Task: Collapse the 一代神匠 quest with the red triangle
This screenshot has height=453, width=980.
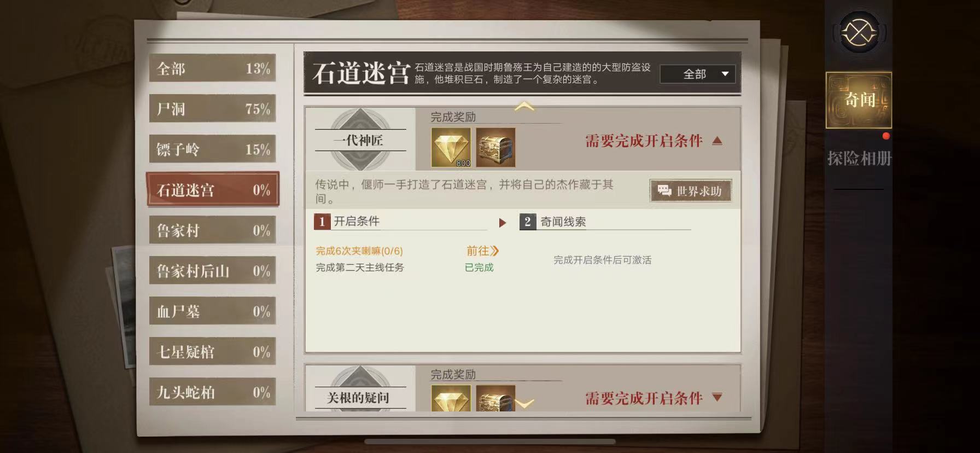Action: click(717, 141)
